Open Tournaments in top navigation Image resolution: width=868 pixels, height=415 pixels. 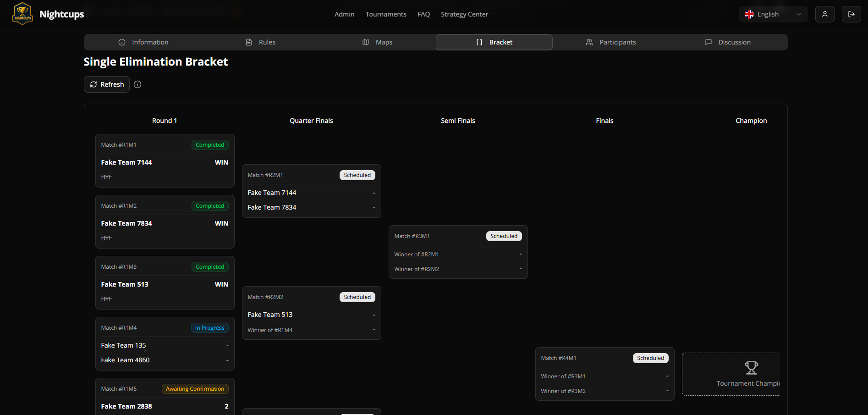(x=386, y=14)
